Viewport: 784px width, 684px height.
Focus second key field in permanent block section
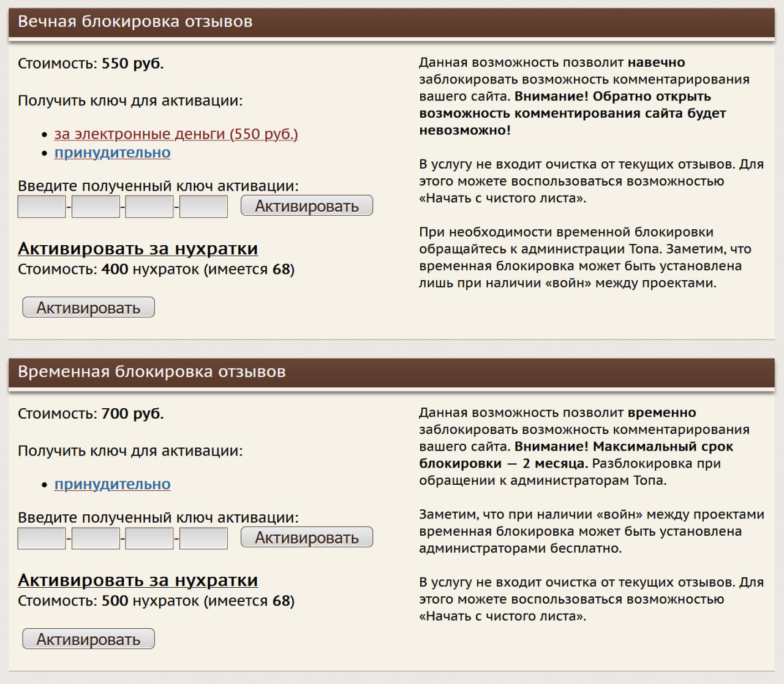click(96, 207)
